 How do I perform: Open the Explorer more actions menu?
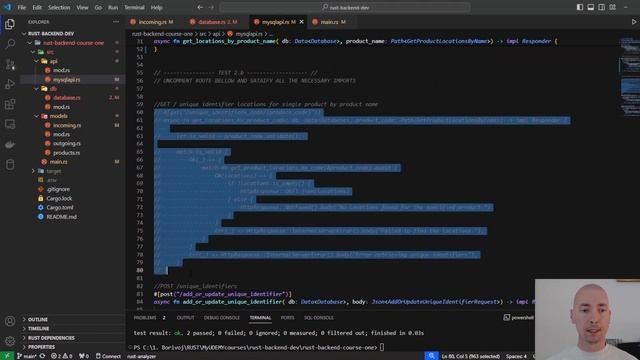116,22
